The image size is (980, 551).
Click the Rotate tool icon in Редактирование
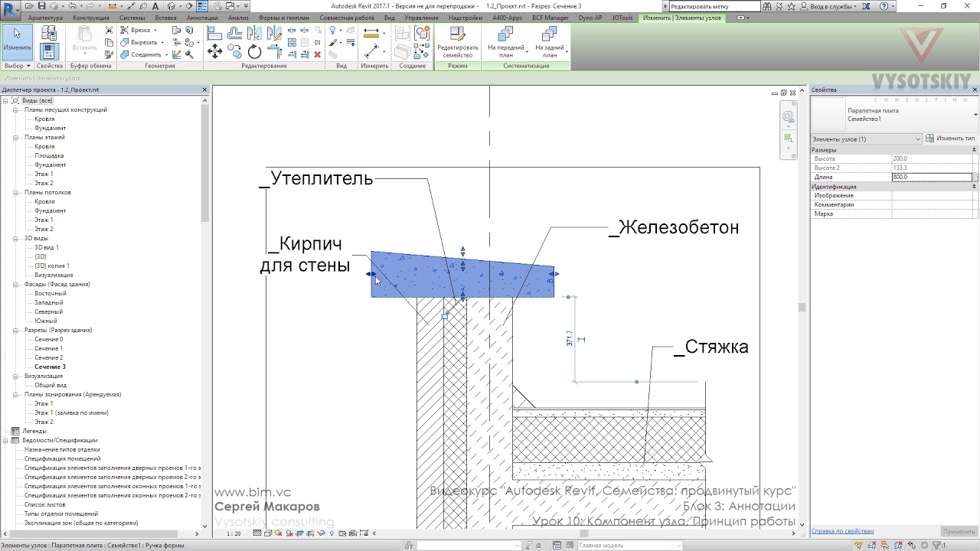[x=254, y=52]
